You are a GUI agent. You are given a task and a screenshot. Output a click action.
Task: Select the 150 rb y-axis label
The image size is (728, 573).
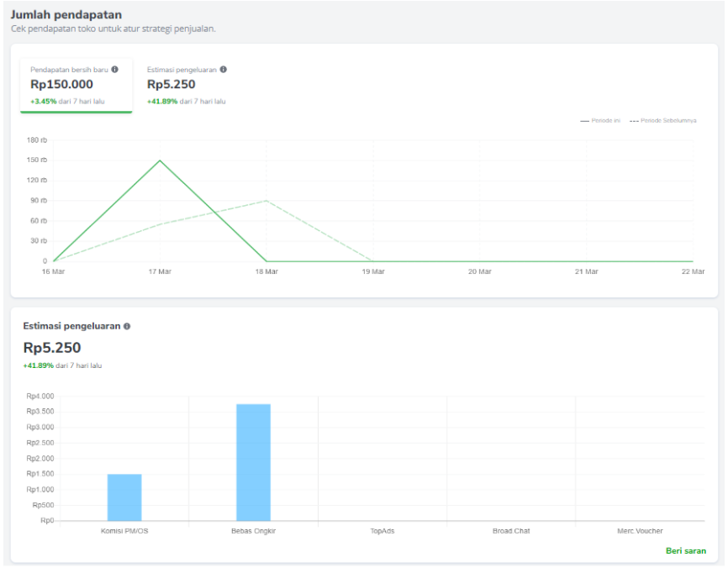37,160
